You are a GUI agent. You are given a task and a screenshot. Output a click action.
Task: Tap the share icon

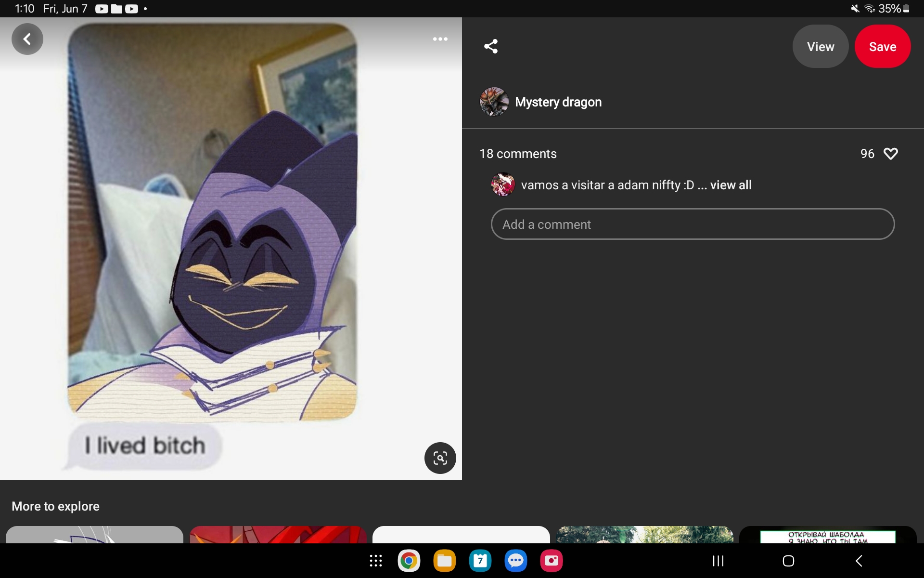click(491, 46)
